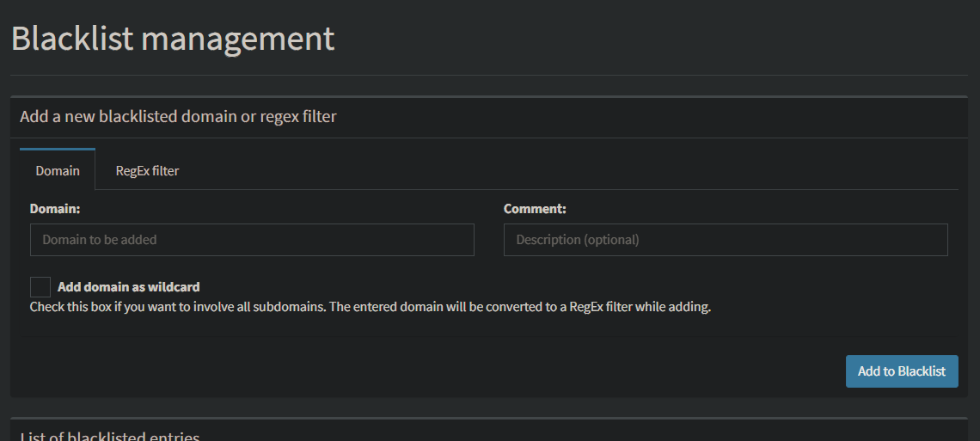Switch to the RegEx filter tab
Screen dimensions: 980x441
point(147,170)
